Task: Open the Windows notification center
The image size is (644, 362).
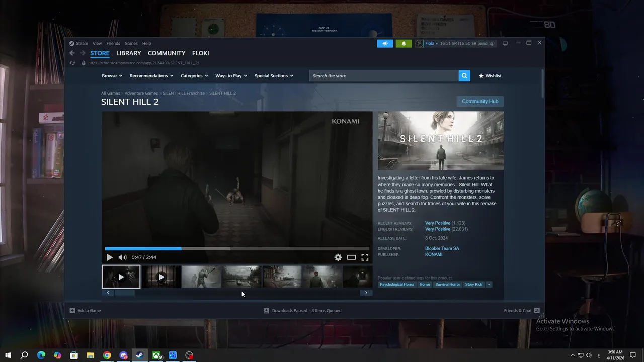Action: (633, 355)
